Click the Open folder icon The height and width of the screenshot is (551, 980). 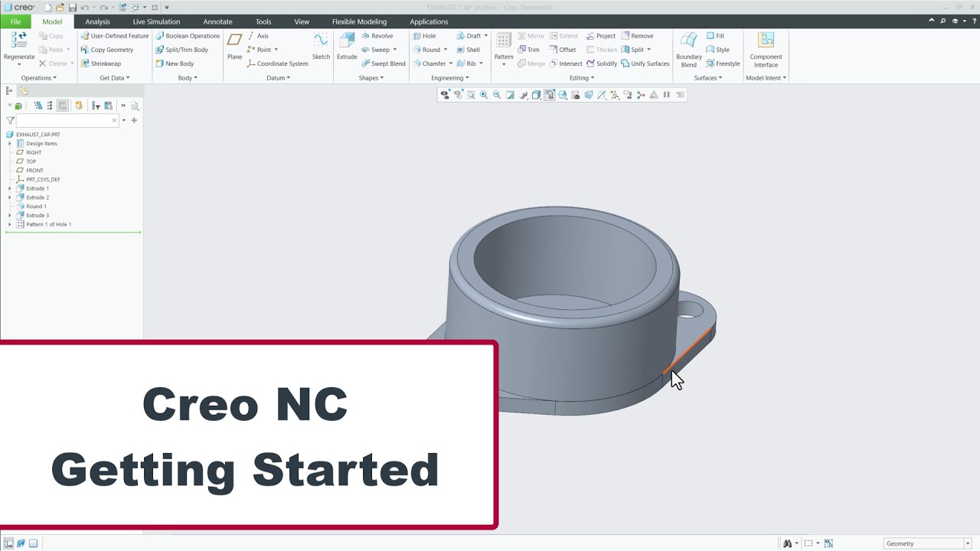[x=60, y=7]
